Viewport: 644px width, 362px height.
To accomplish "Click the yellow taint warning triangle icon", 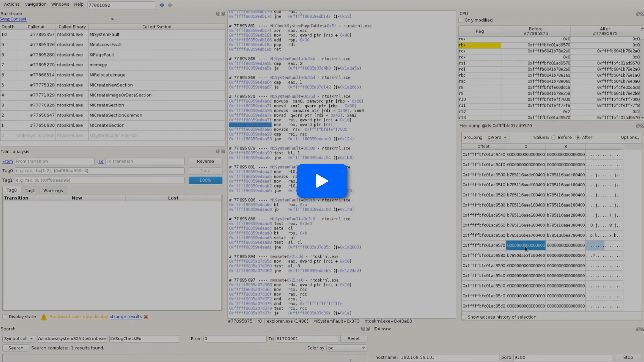I will [x=44, y=317].
